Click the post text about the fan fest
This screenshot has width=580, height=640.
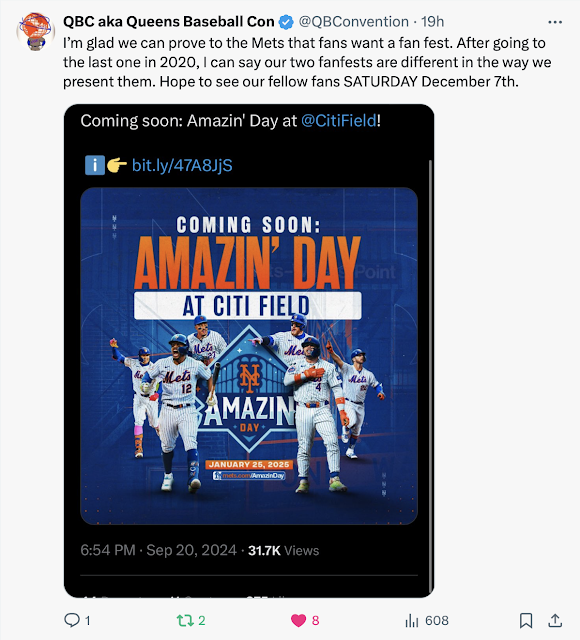point(307,62)
